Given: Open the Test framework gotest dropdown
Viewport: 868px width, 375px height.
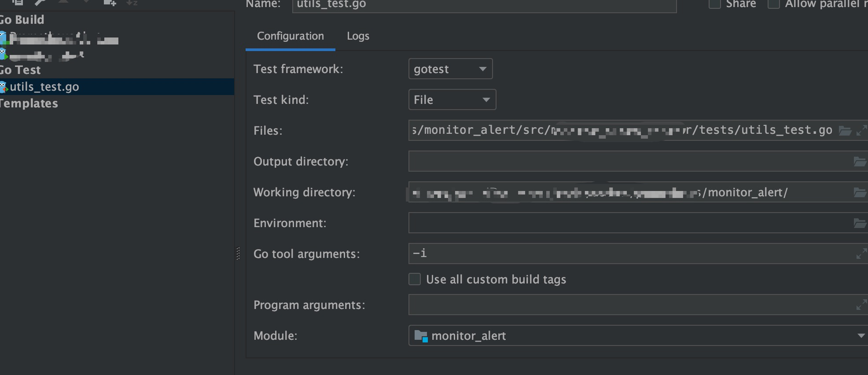Looking at the screenshot, I should coord(450,69).
